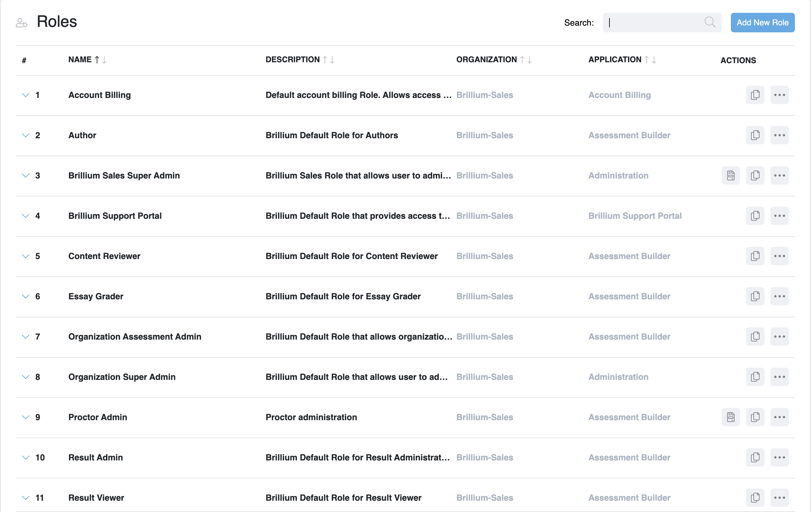Sort Description column ascending
812x512 pixels.
325,60
